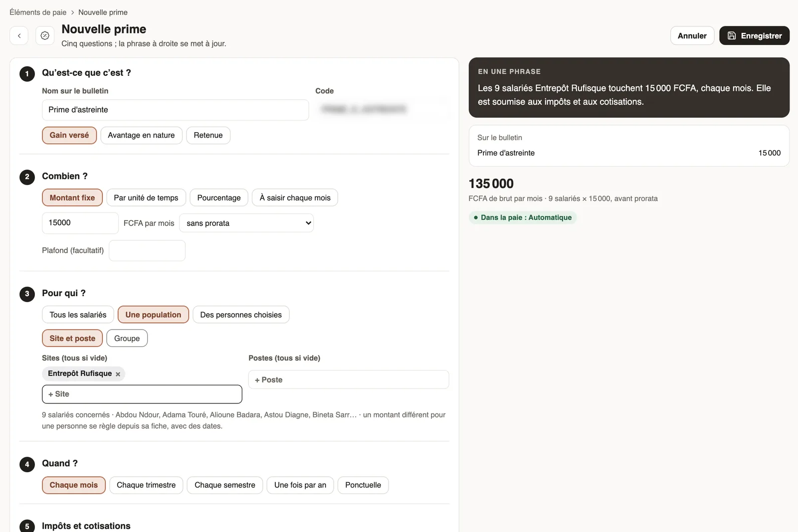Select Retenue type
Image resolution: width=798 pixels, height=532 pixels.
(x=208, y=135)
